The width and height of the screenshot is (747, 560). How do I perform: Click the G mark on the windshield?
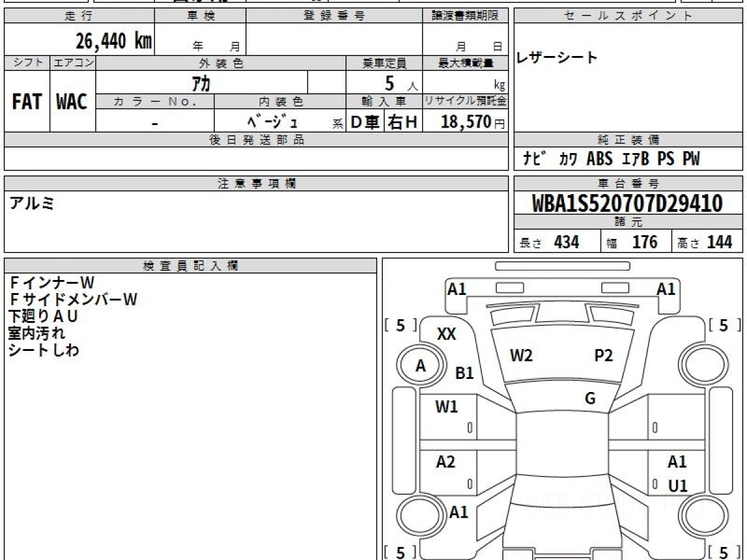(x=590, y=399)
